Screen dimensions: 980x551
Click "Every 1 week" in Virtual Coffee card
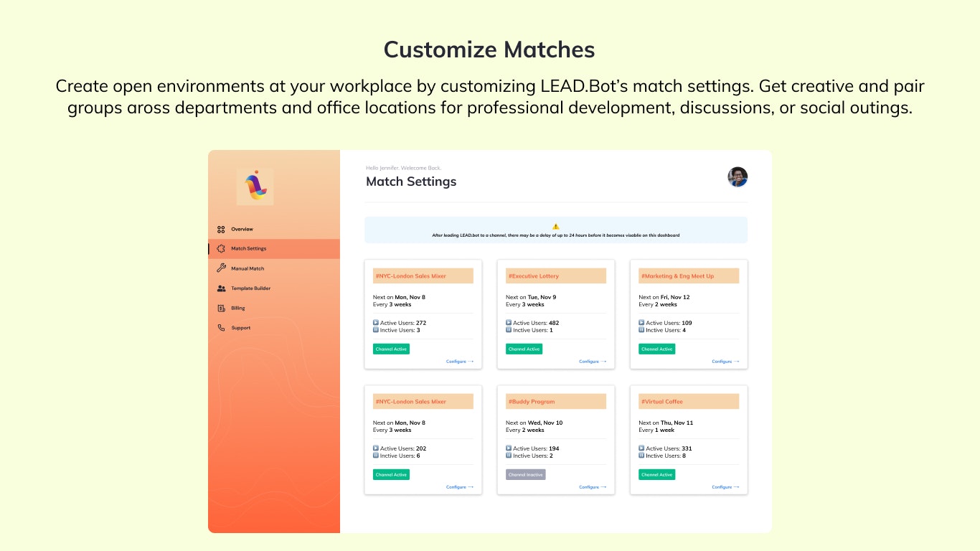656,430
